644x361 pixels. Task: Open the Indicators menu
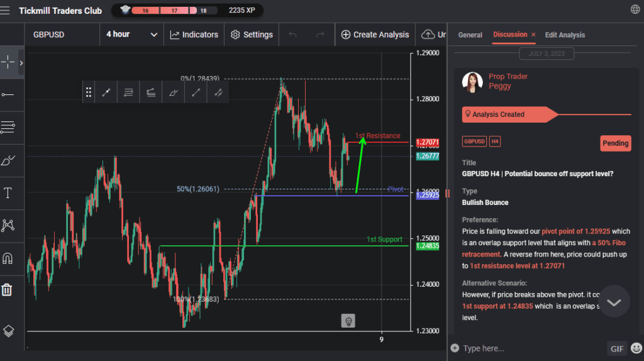(194, 35)
